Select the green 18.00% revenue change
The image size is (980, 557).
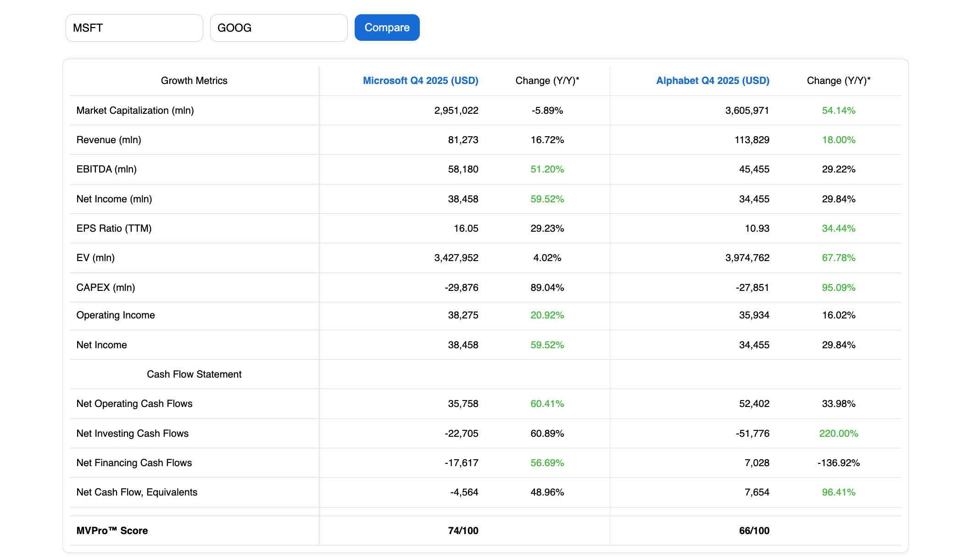(839, 140)
